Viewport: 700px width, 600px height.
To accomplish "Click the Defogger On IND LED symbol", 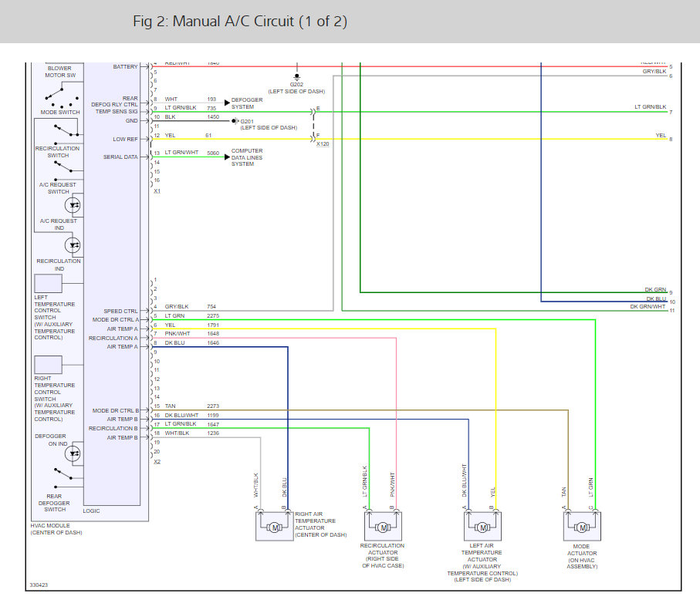I will coord(73,454).
